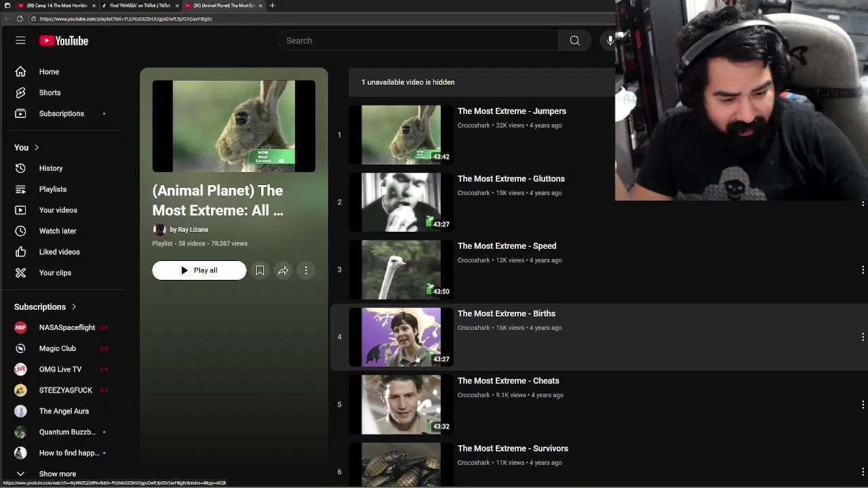Open The Most Extreme - Cheats title
Screen dimensions: 868x488
click(509, 381)
